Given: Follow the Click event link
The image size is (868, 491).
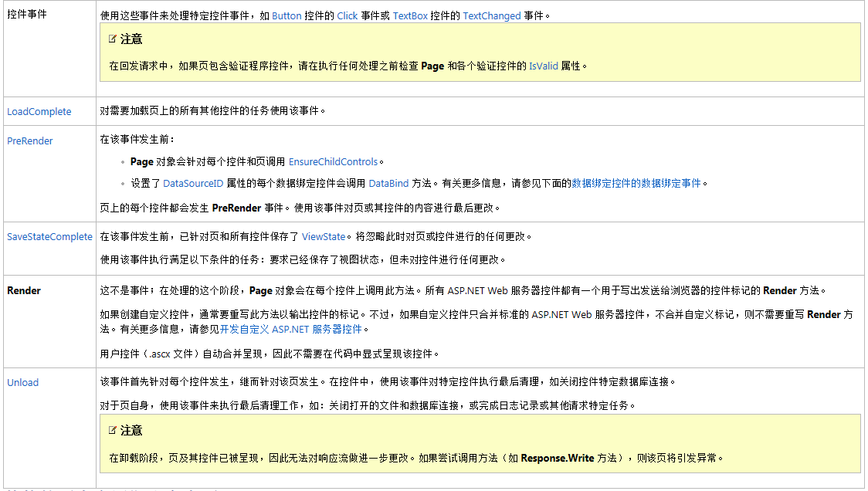Looking at the screenshot, I should pyautogui.click(x=347, y=15).
